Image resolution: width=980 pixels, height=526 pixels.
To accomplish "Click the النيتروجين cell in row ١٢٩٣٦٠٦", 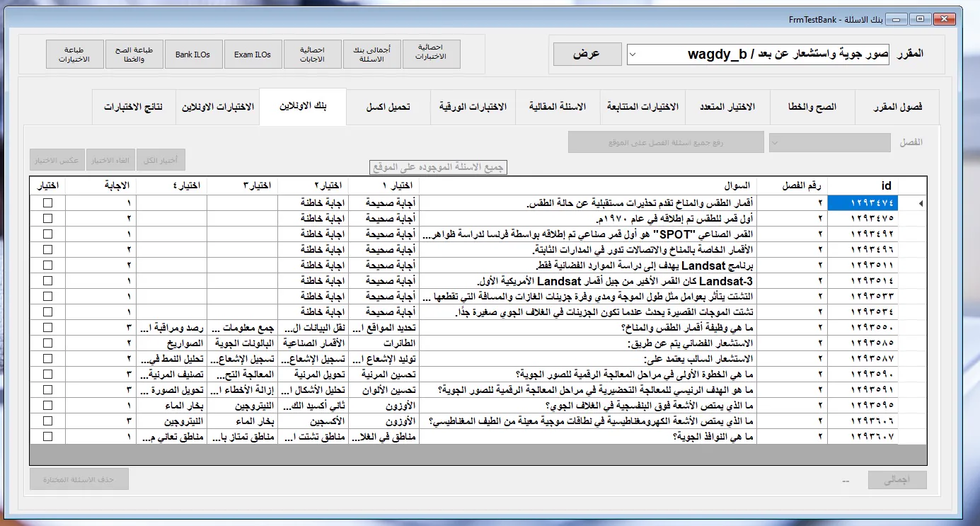I will 172,421.
